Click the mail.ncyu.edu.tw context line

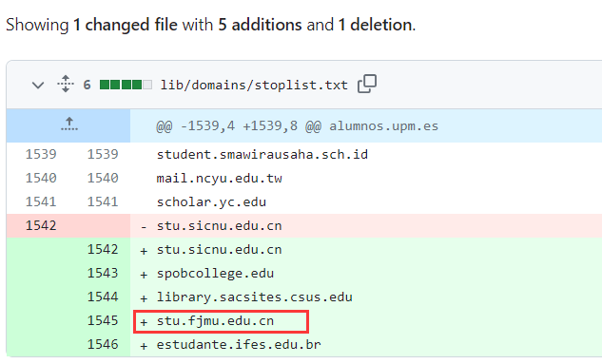[219, 178]
